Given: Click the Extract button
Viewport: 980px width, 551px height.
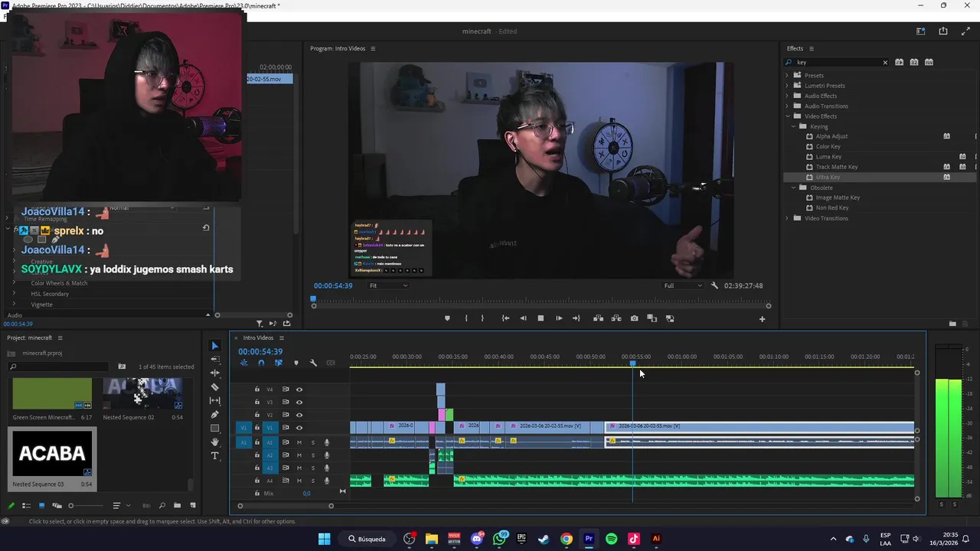Looking at the screenshot, I should click(616, 318).
